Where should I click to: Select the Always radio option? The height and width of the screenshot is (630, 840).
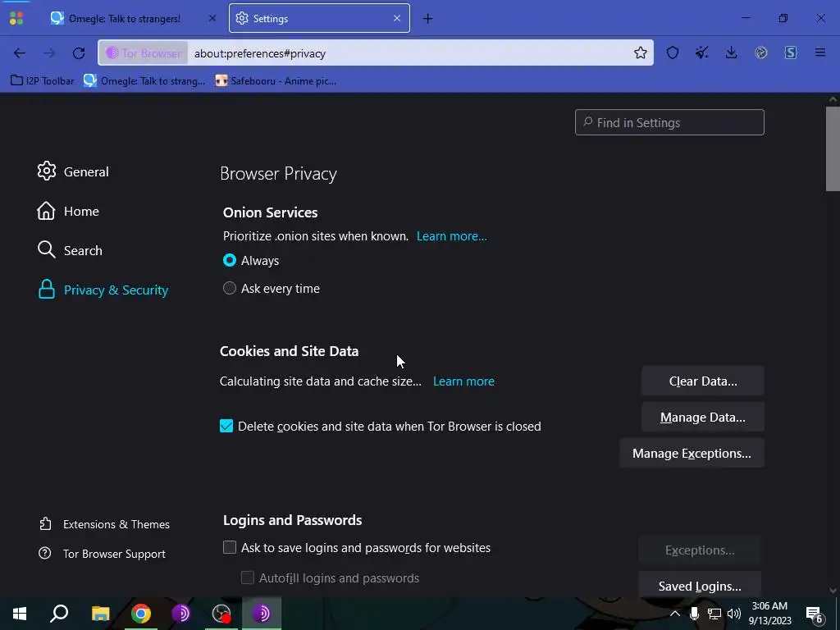tap(230, 260)
